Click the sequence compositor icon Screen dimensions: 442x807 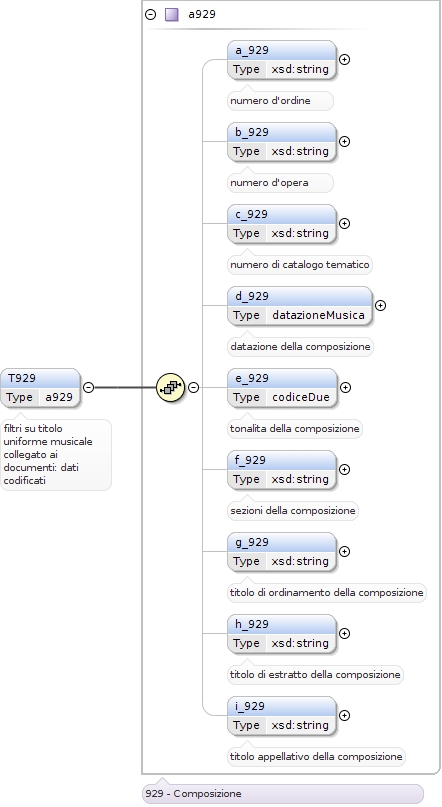[170, 387]
